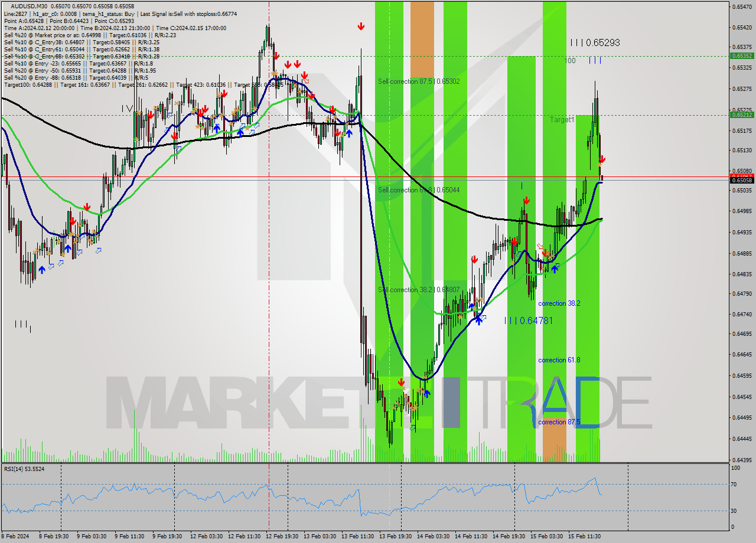Click the '9 Feb 11:30' time axis label
Image resolution: width=756 pixels, height=543 pixels.
[129, 537]
